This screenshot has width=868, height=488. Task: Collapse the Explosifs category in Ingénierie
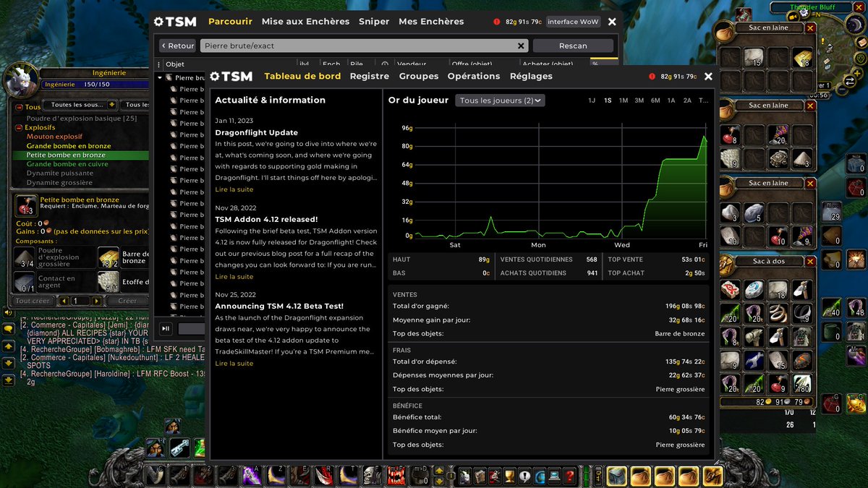coord(20,127)
